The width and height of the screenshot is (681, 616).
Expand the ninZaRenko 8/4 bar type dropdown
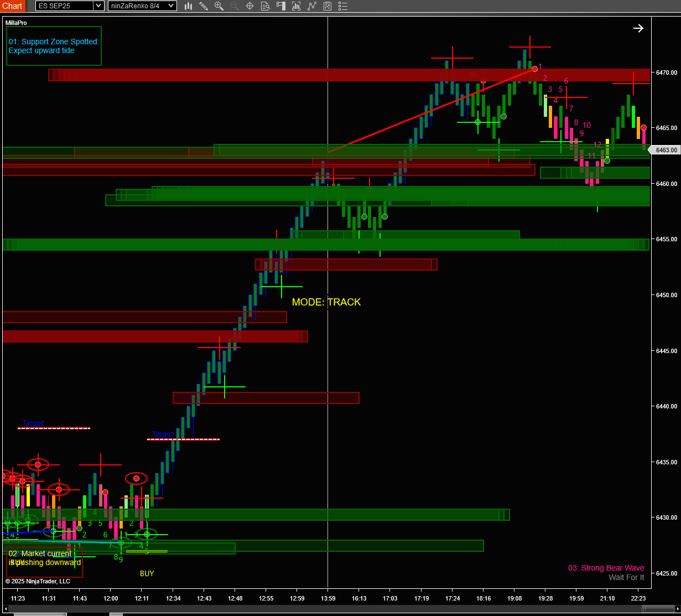coord(171,6)
